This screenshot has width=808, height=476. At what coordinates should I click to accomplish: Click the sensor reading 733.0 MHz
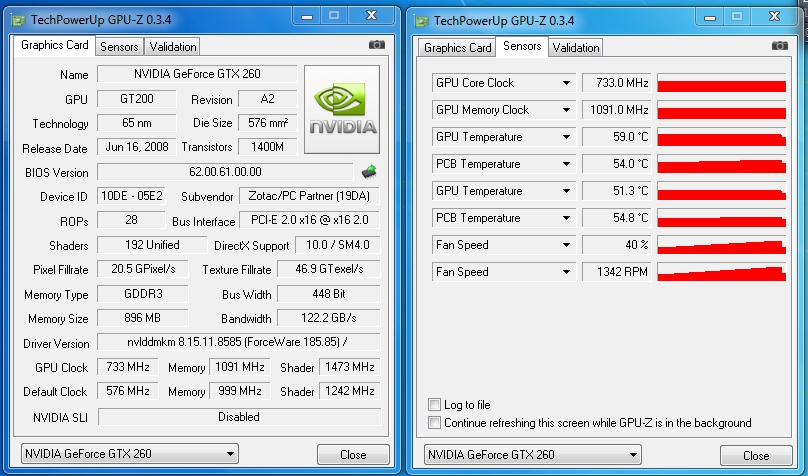[x=616, y=83]
